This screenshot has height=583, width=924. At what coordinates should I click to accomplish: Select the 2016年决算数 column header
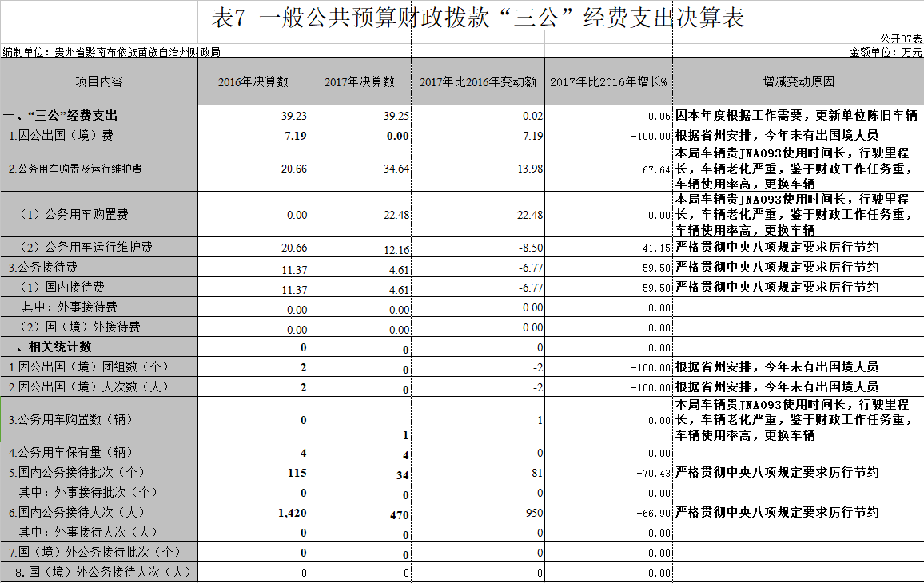253,81
